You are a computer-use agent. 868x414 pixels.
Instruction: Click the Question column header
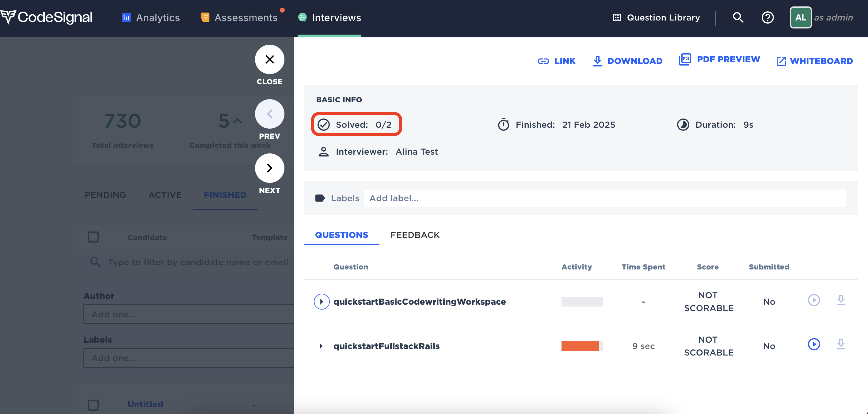[x=351, y=267]
